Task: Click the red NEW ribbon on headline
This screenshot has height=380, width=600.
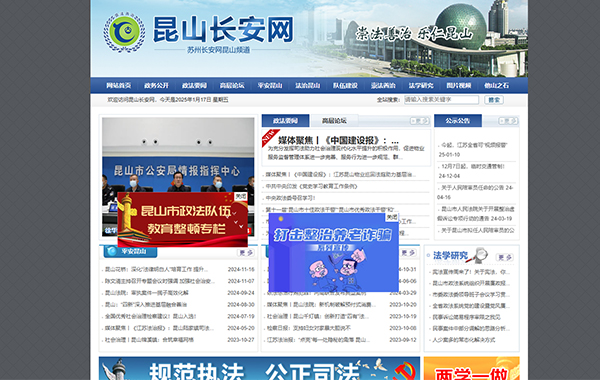Action: (270, 137)
